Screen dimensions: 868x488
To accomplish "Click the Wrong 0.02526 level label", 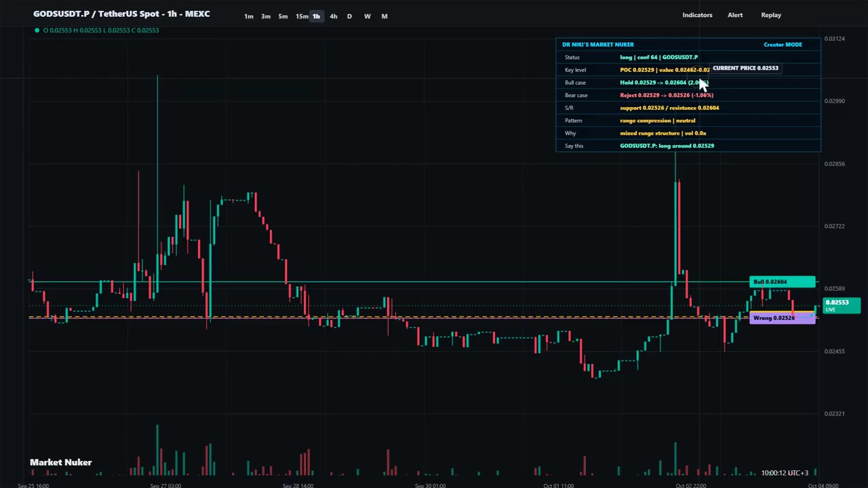I will (x=783, y=318).
